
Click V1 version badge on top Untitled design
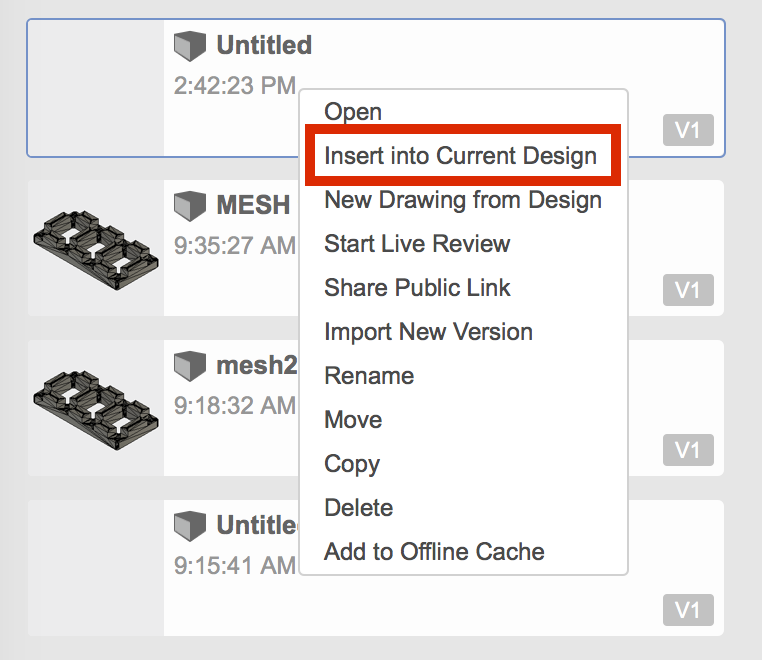[x=687, y=131]
